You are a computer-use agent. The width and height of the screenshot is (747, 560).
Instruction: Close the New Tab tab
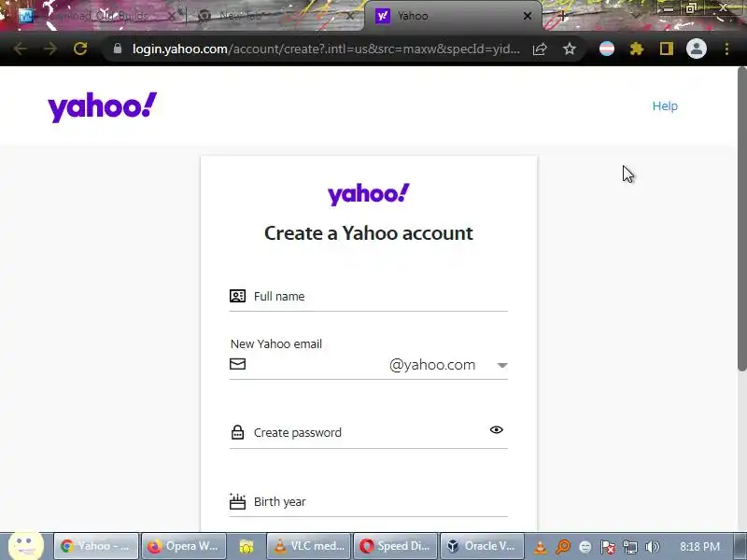[350, 16]
